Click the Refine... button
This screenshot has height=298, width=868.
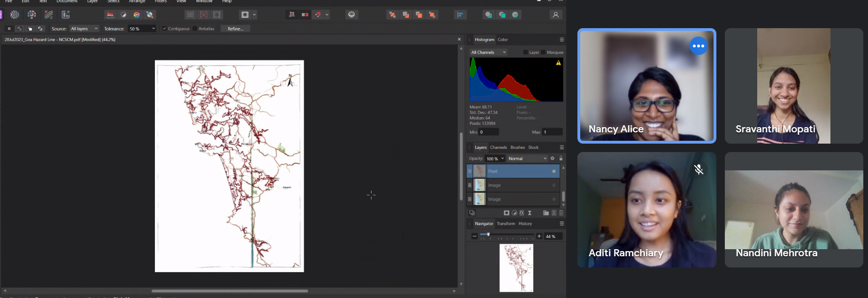tap(235, 29)
